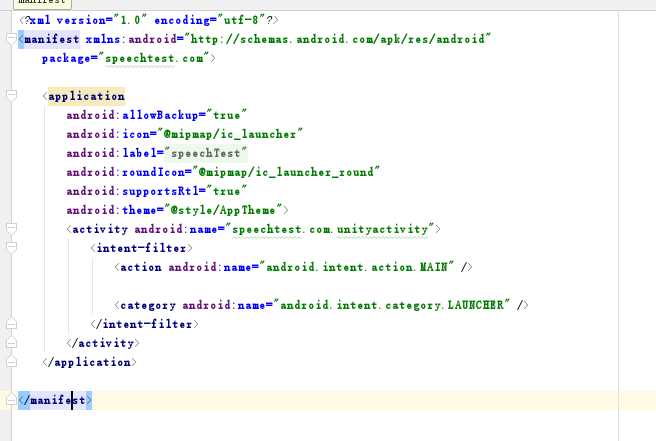Click the closing intent-filter tag
The width and height of the screenshot is (656, 441).
coord(144,324)
